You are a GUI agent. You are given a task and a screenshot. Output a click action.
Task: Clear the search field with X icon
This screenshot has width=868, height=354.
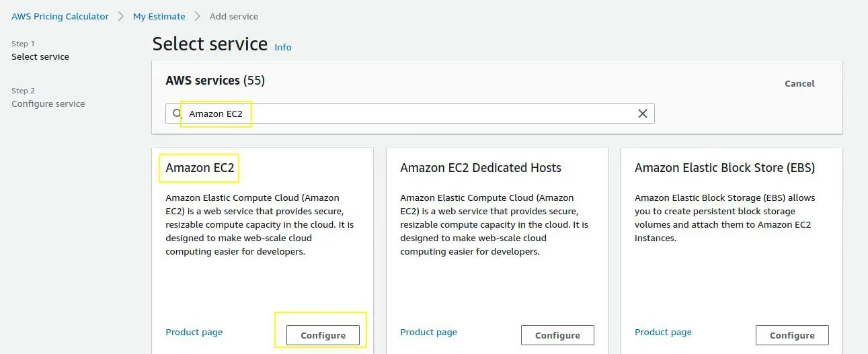pyautogui.click(x=642, y=114)
